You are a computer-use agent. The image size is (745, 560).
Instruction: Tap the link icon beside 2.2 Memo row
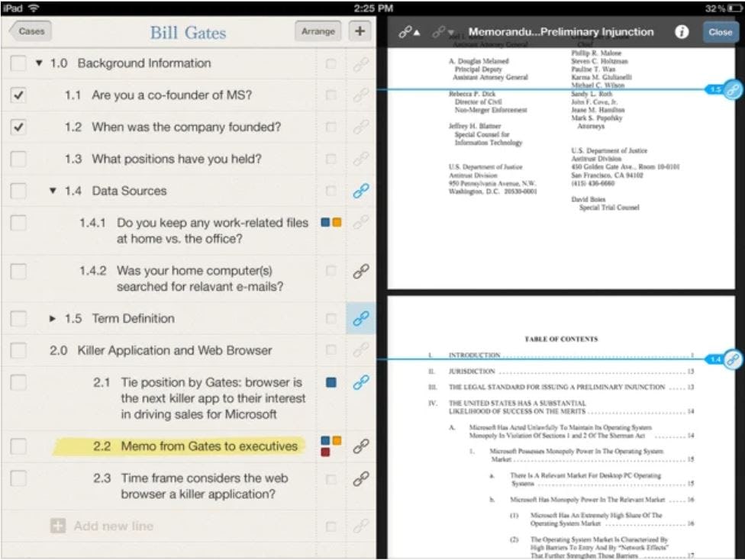pyautogui.click(x=361, y=446)
